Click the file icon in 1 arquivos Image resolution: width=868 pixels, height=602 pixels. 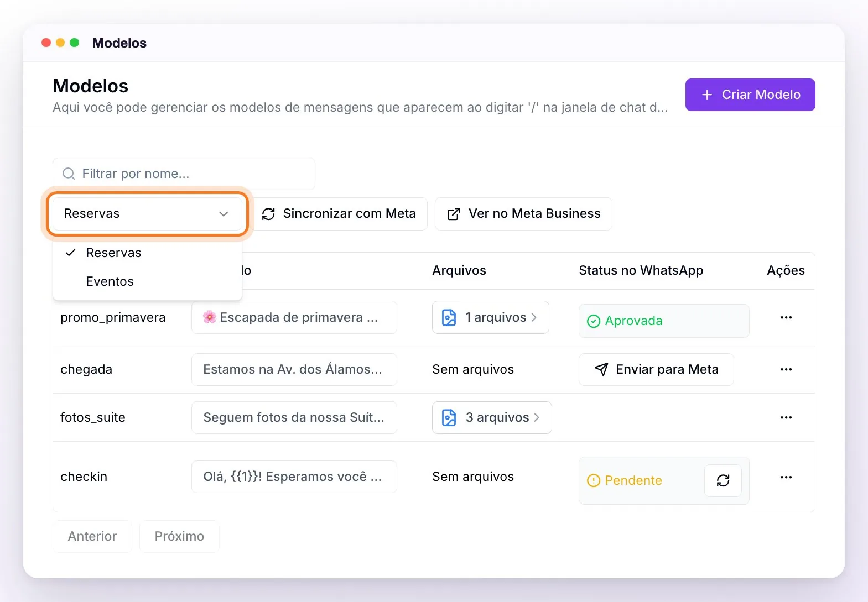(449, 317)
